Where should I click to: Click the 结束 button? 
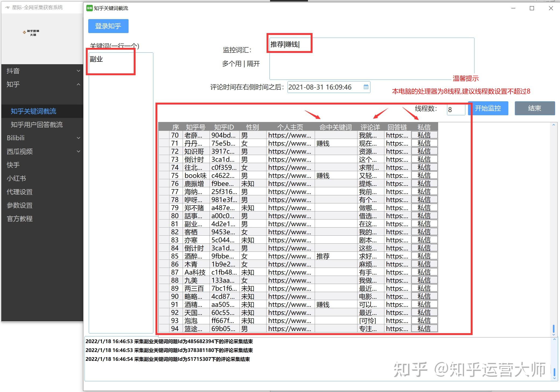click(534, 108)
